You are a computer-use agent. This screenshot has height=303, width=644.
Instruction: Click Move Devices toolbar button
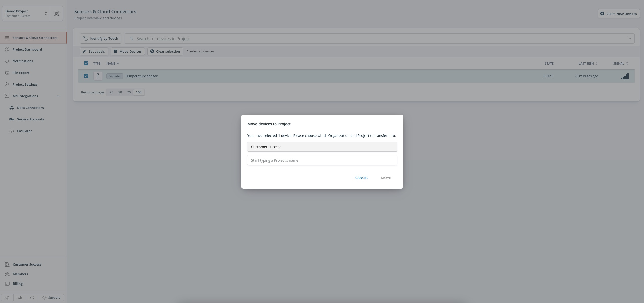128,51
